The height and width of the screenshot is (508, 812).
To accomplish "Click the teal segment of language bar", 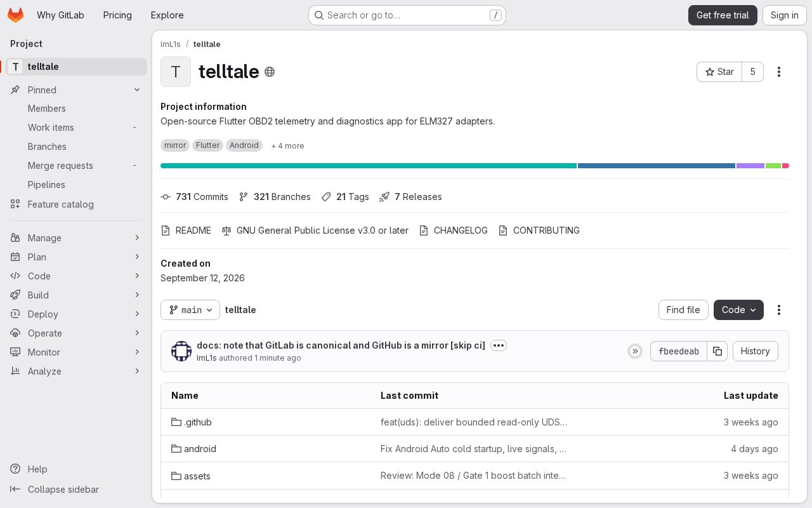I will click(x=369, y=166).
